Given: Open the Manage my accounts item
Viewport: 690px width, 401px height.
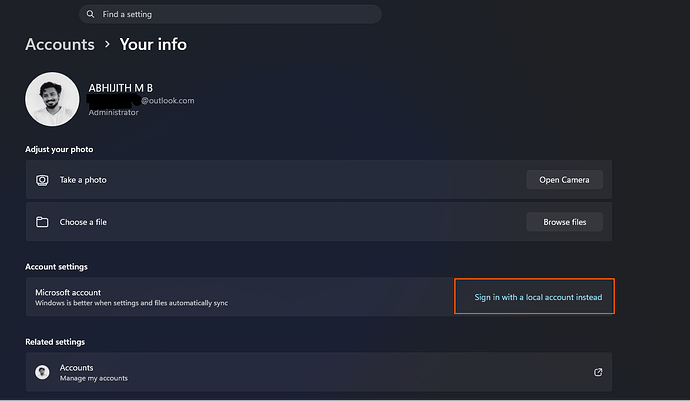Looking at the screenshot, I should click(x=319, y=372).
